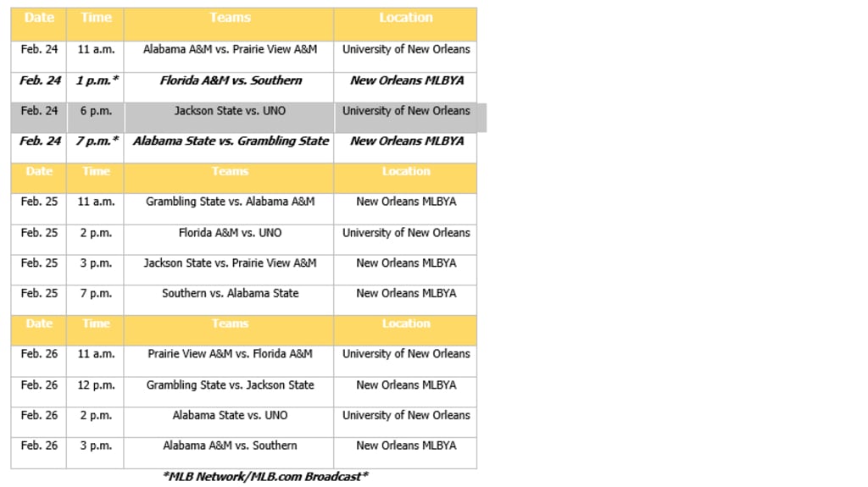The height and width of the screenshot is (487, 868).
Task: Click the topmost Date column header
Action: point(39,18)
